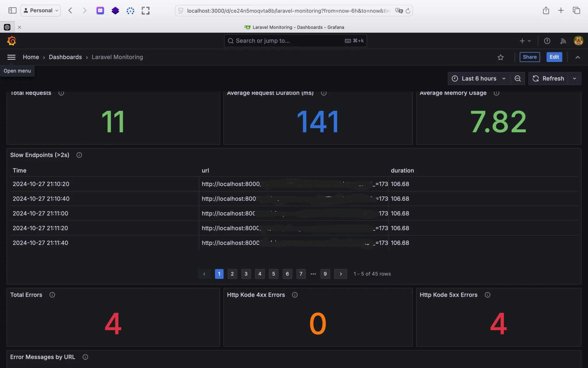The height and width of the screenshot is (368, 588).
Task: Click the Refresh interval dropdown arrow
Action: [575, 78]
